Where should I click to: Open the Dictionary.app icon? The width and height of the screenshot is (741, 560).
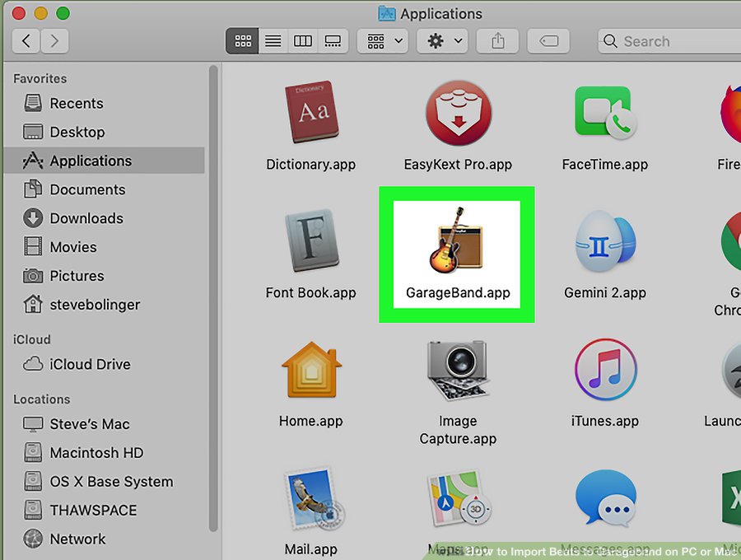311,112
